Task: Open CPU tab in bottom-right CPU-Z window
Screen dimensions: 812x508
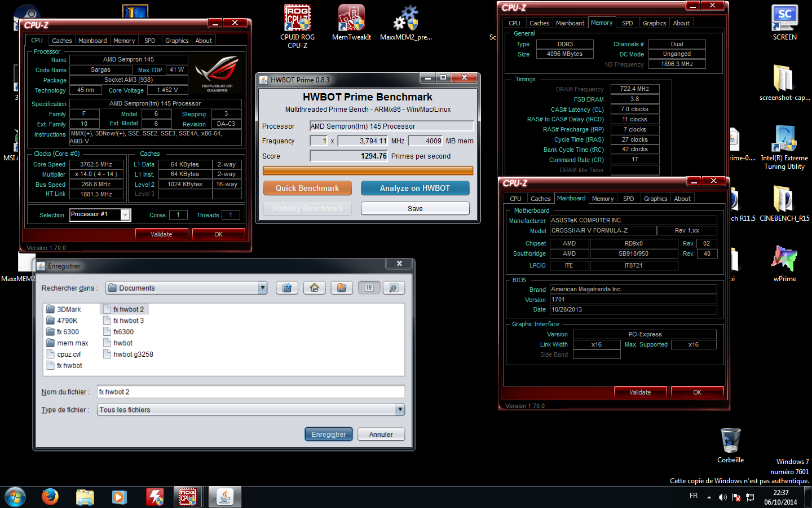Action: point(515,199)
